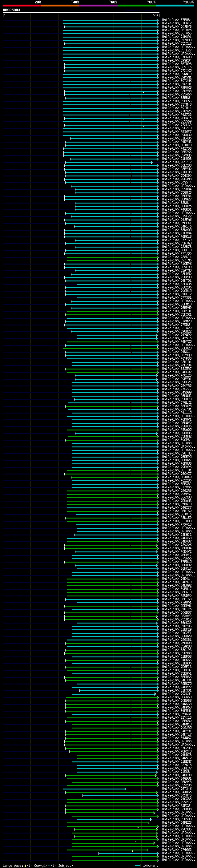This screenshot has height=868, width=197.
Task: Select hit label UniRef100_B6HCL7
Action: tap(177, 569)
